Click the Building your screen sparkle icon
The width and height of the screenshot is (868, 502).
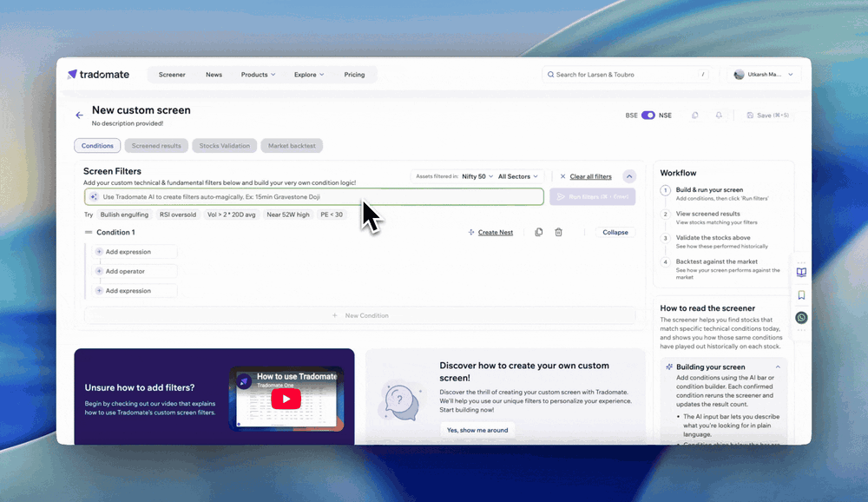[668, 367]
